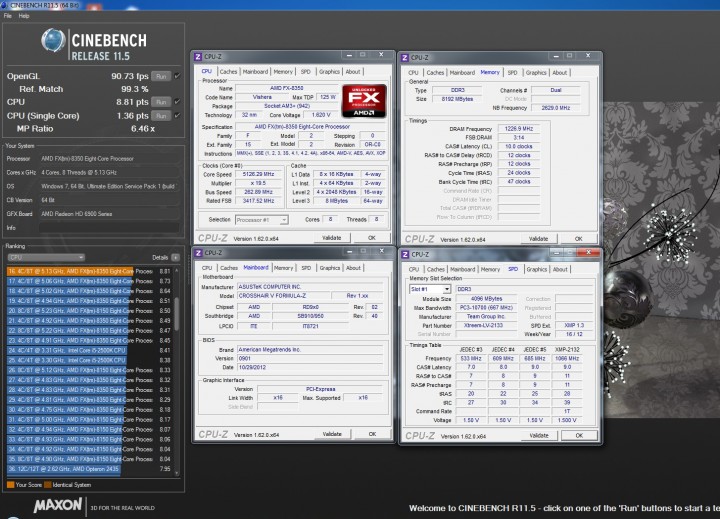This screenshot has width=720, height=519.
Task: Click OK in the CPU-Z CPU window
Action: coord(372,238)
